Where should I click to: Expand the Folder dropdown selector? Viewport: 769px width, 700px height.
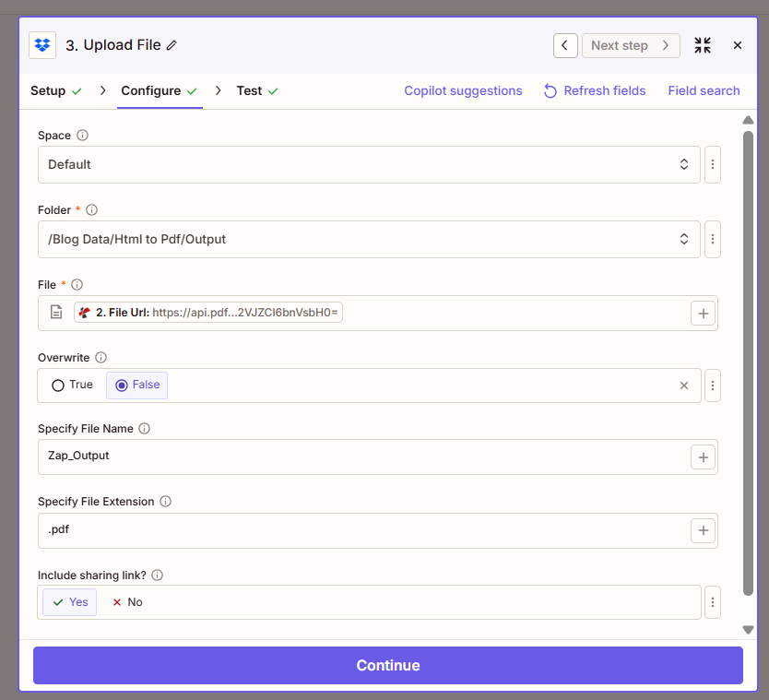coord(369,239)
